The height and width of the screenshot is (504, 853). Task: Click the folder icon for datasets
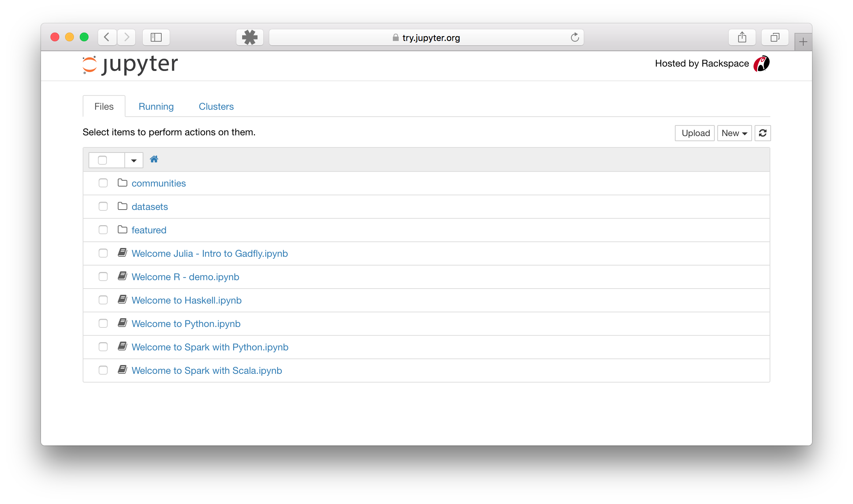point(122,206)
